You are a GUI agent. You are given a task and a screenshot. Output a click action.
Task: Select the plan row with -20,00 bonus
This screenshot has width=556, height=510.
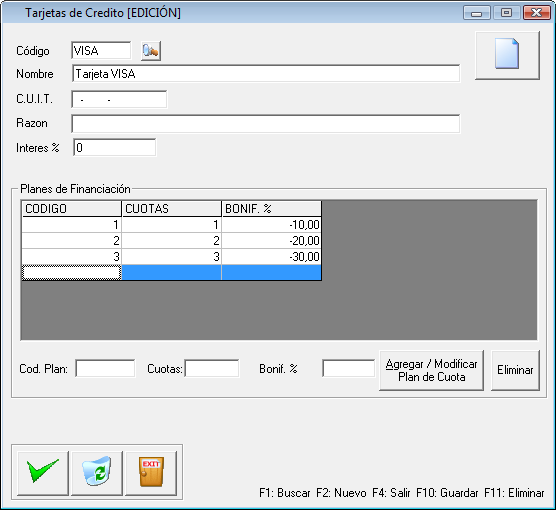(x=172, y=241)
